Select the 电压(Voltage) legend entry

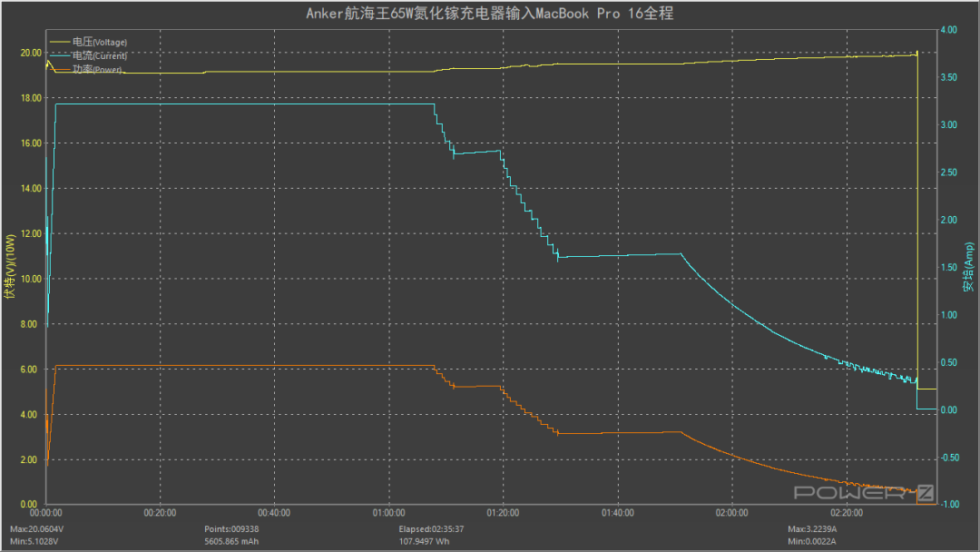[88, 42]
